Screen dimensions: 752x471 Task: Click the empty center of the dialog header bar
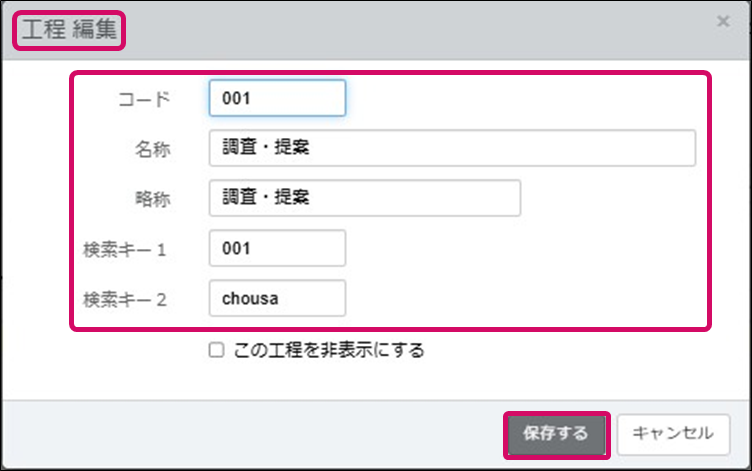coord(400,28)
